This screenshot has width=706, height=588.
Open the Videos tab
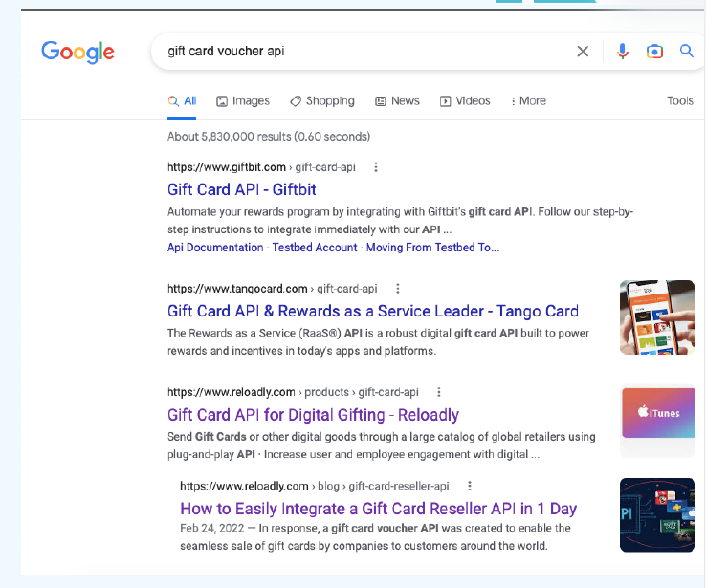(465, 101)
